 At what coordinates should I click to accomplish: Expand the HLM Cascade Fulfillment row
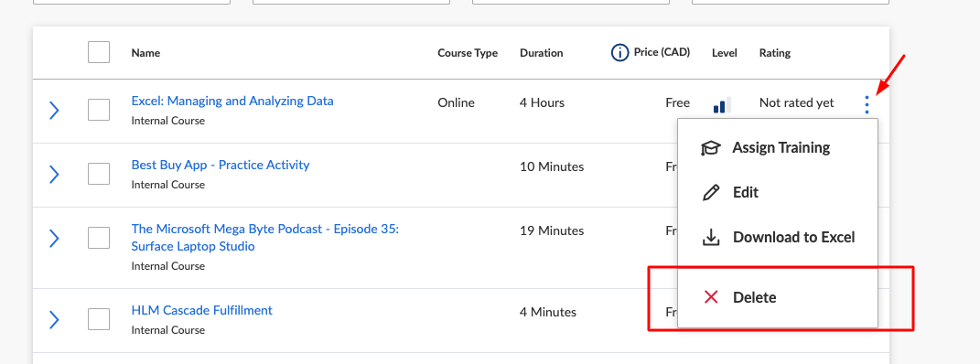pyautogui.click(x=54, y=320)
